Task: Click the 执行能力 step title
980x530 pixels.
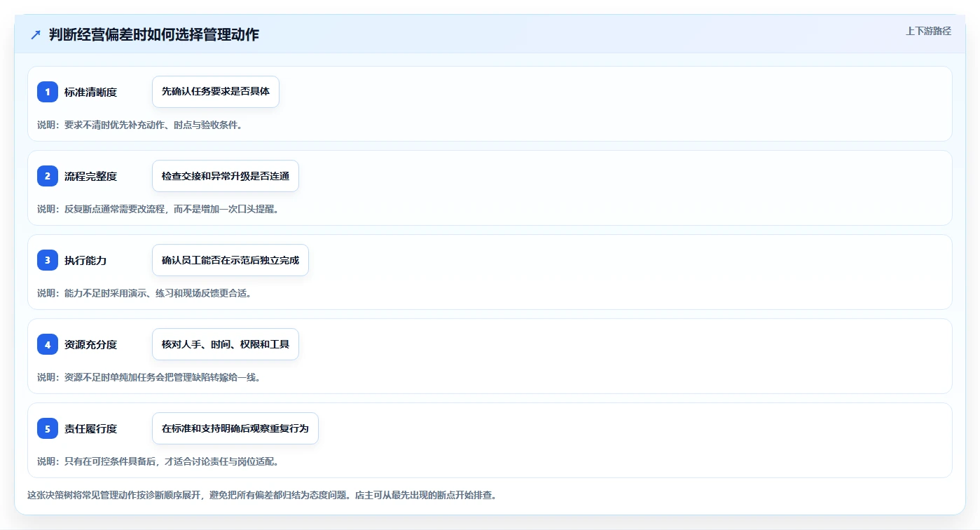Action: point(85,260)
